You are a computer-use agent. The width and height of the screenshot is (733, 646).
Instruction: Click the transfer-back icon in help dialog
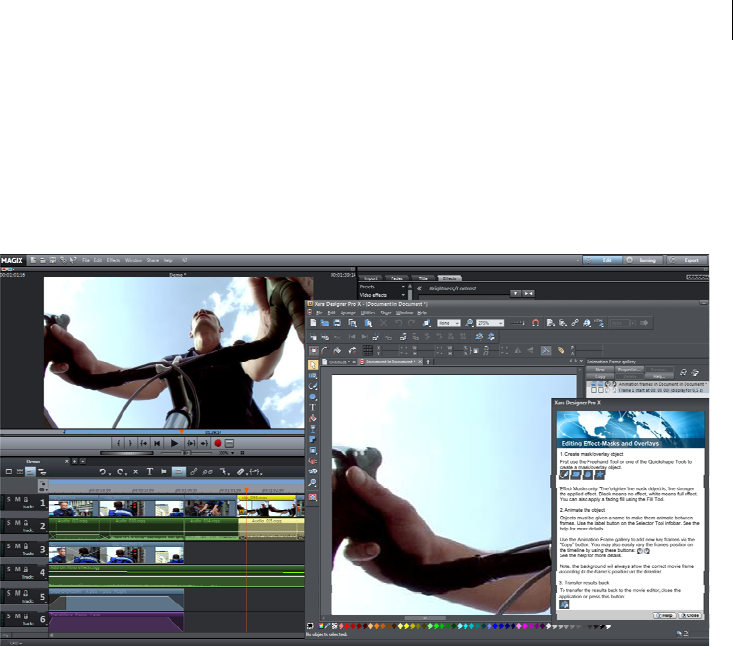[564, 604]
